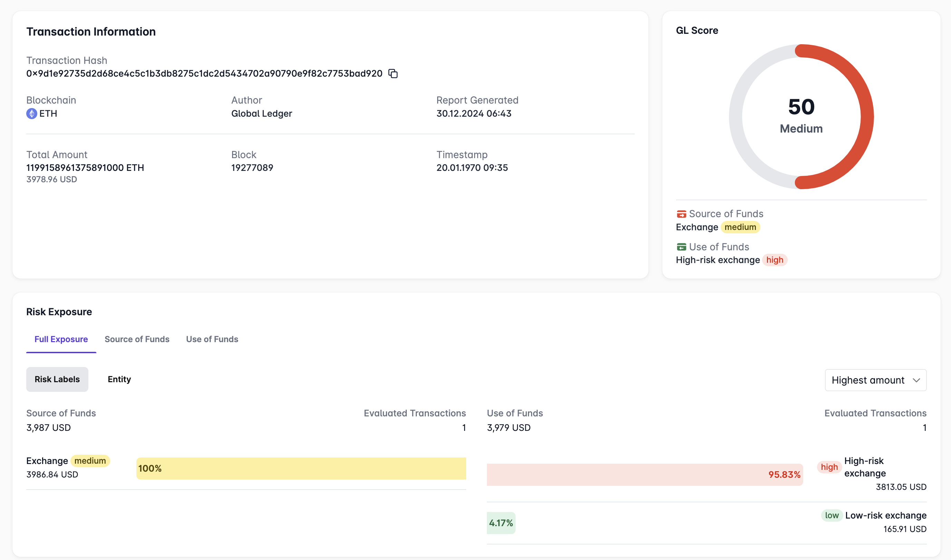Click the block number 19277089
The width and height of the screenshot is (951, 560).
click(252, 167)
